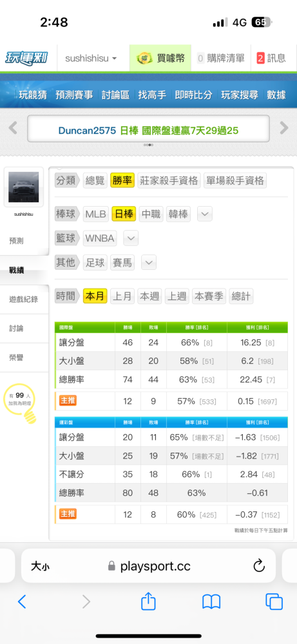Show open Safari tabs overview
Image resolution: width=297 pixels, height=644 pixels.
pos(274,602)
